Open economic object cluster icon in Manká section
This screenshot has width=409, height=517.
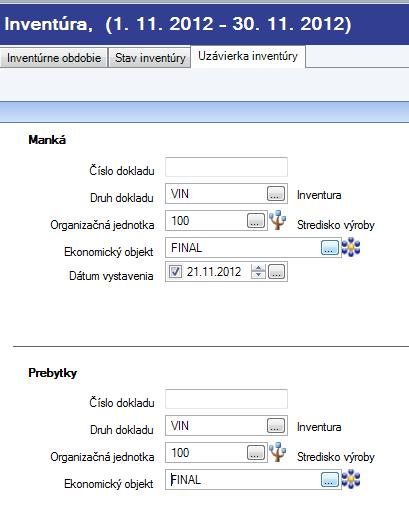coord(351,247)
